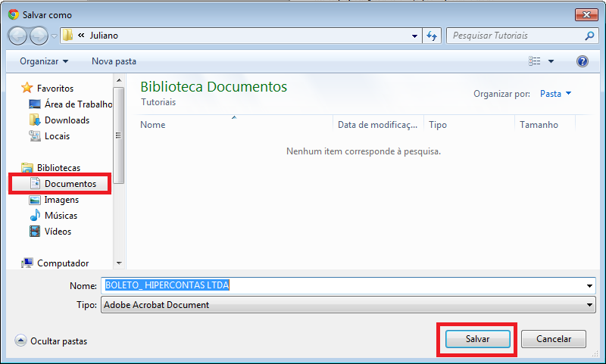Screen dimensions: 606x364
Task: Click the Computador monitor icon
Action: point(27,263)
